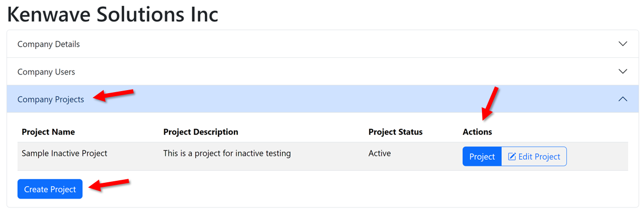Collapse the Company Projects chevron arrow
Image resolution: width=644 pixels, height=213 pixels.
pyautogui.click(x=622, y=99)
